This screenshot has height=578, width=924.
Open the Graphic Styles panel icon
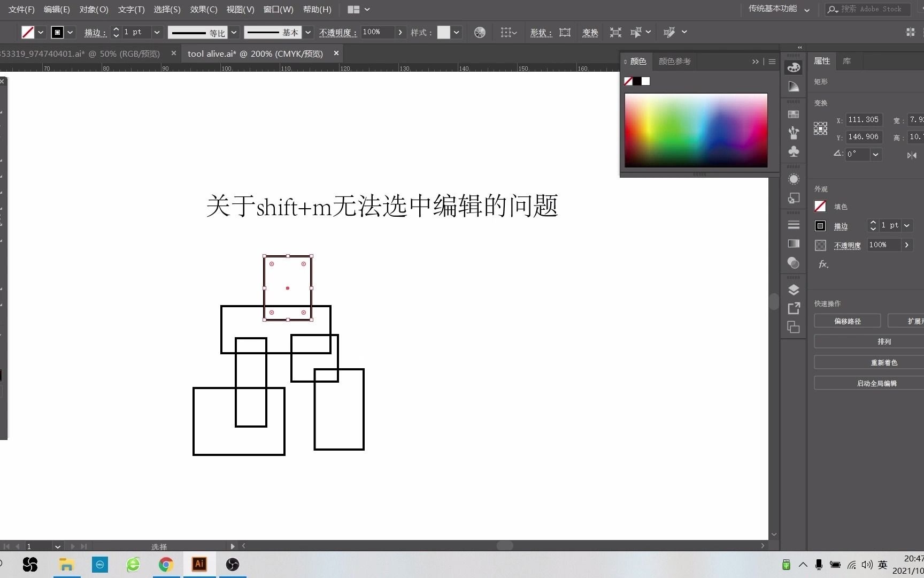[x=794, y=198]
